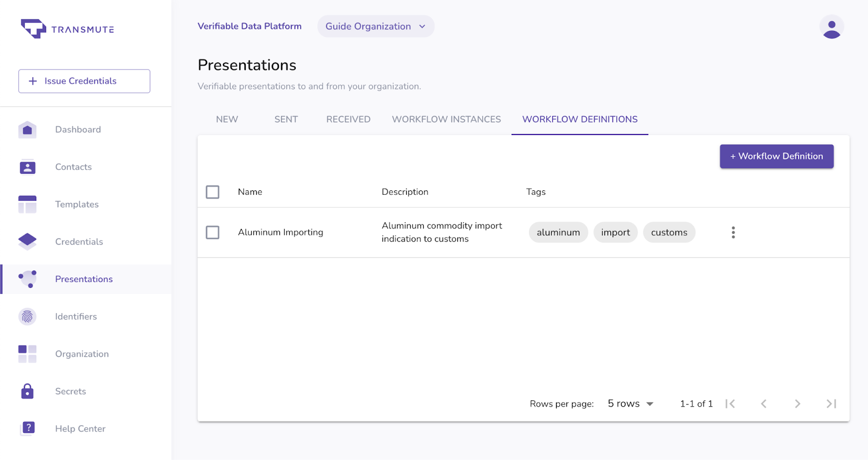Select Presentations label in the sidebar
The width and height of the screenshot is (868, 460).
click(x=84, y=279)
